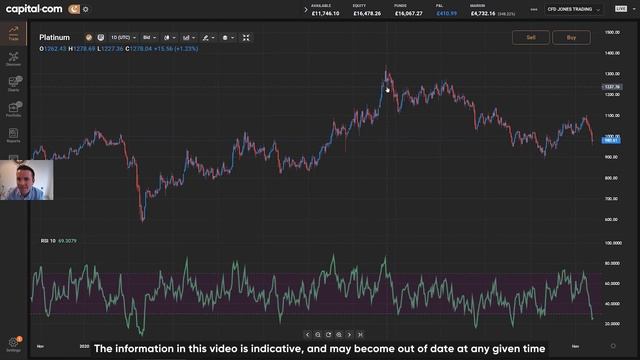Click the round grey icon beside Platinum

100,38
